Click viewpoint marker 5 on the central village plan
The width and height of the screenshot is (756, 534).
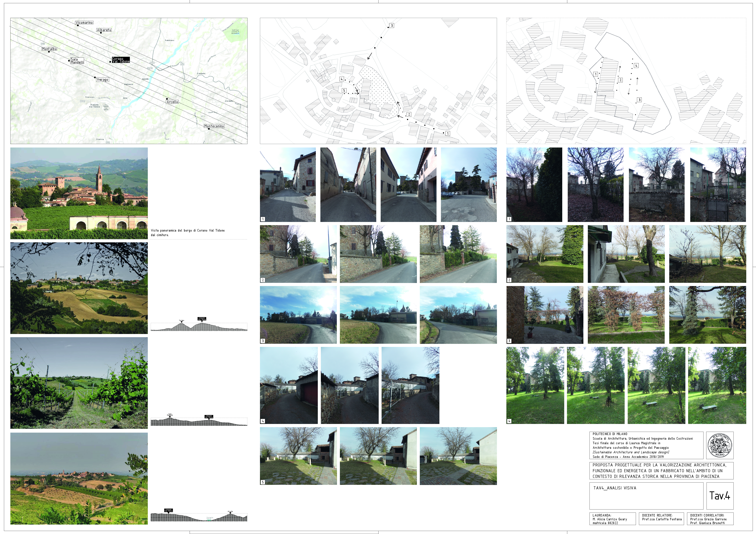tap(344, 91)
